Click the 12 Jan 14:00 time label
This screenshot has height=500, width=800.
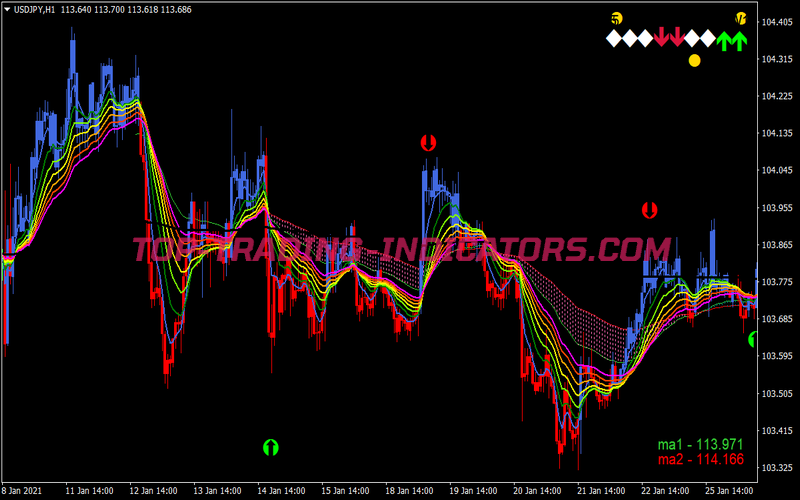154,491
